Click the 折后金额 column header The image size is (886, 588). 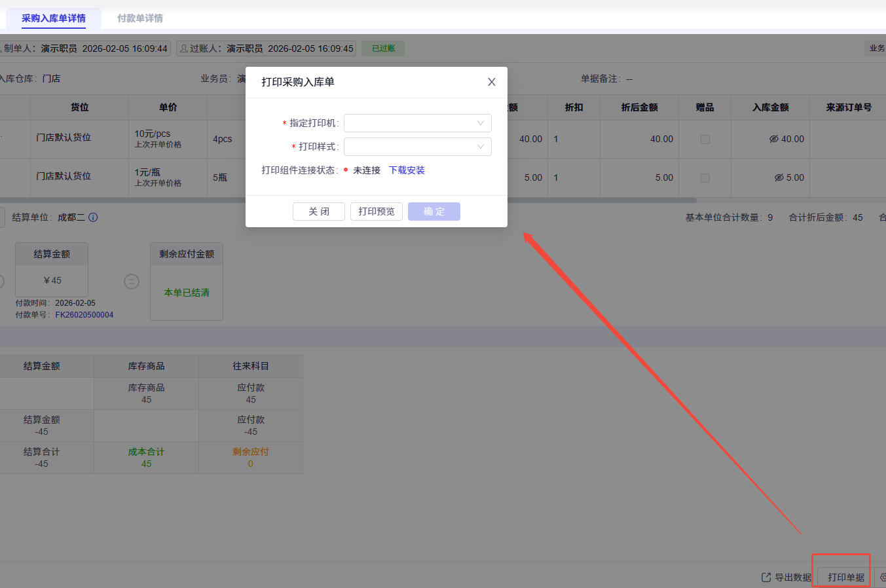pos(640,107)
